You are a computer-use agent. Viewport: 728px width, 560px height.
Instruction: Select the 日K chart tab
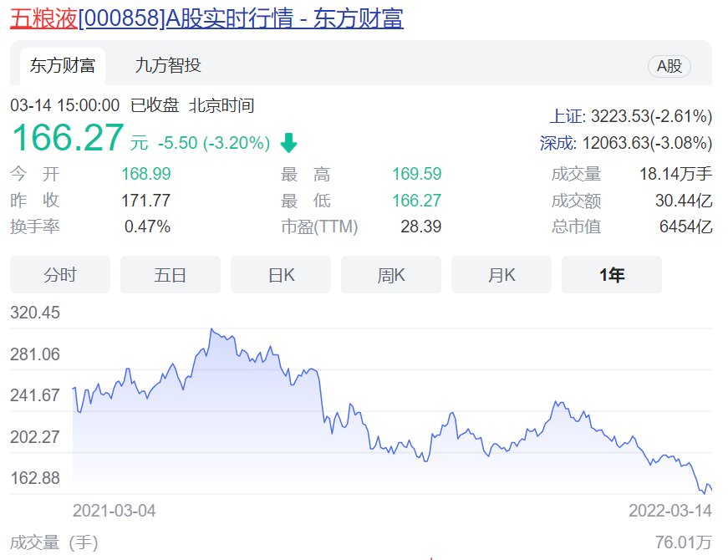pos(281,274)
